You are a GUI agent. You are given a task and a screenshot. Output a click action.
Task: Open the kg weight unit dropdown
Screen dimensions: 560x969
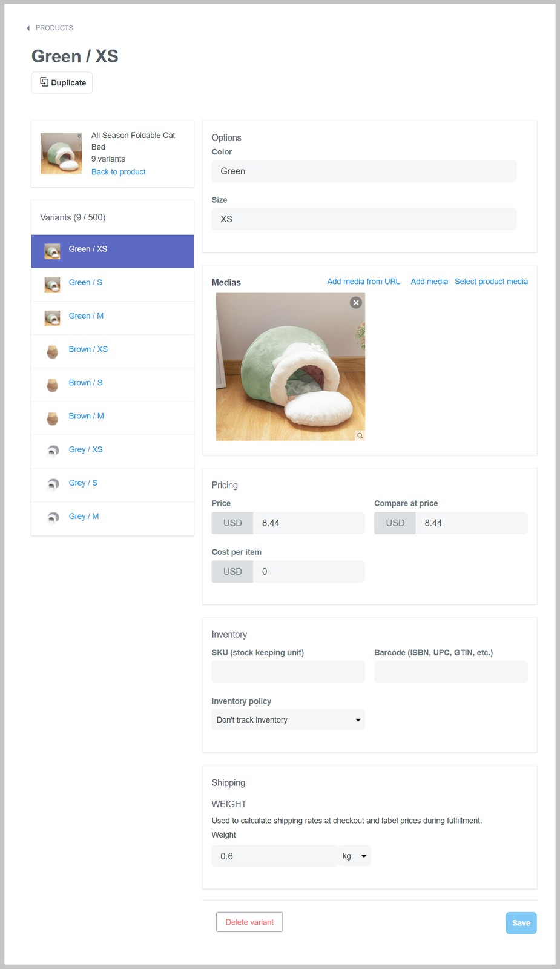(354, 856)
